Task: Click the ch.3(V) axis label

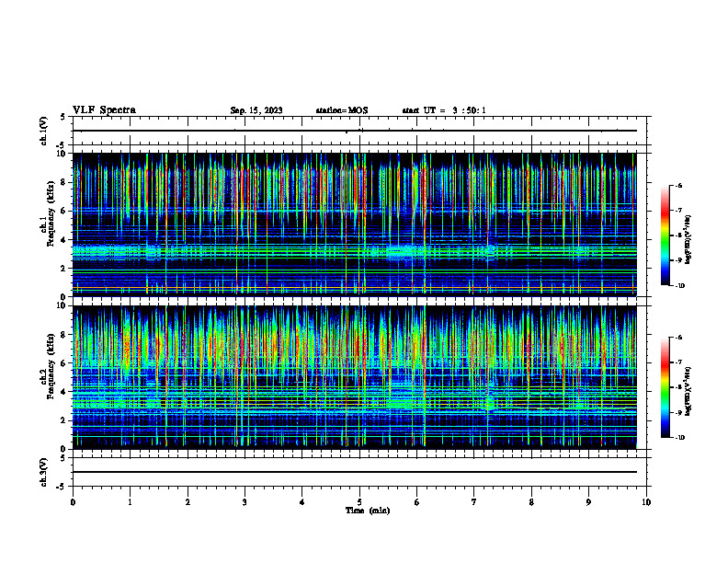Action: point(44,472)
